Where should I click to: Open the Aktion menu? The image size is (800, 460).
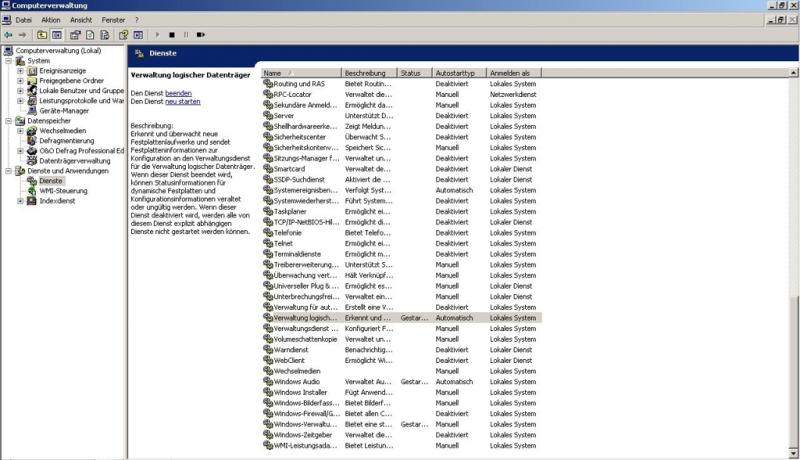(x=50, y=20)
